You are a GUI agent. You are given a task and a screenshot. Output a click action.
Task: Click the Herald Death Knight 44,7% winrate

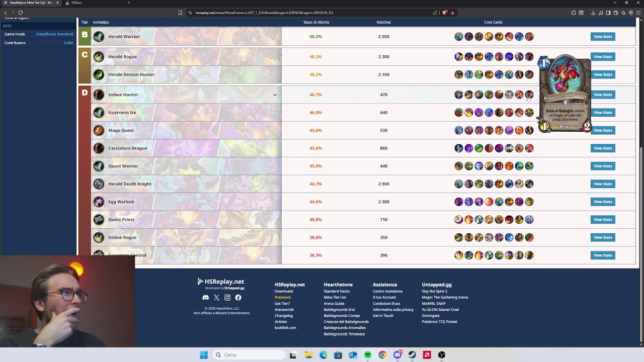[315, 184]
